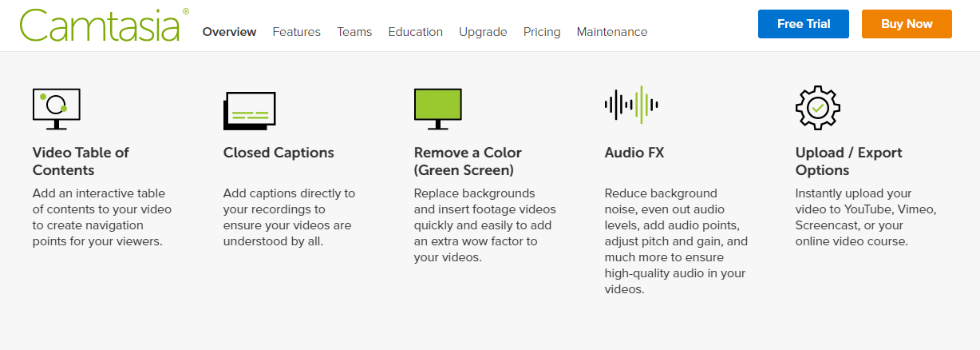Click the Closed Captions heading text
The image size is (980, 350).
[279, 153]
